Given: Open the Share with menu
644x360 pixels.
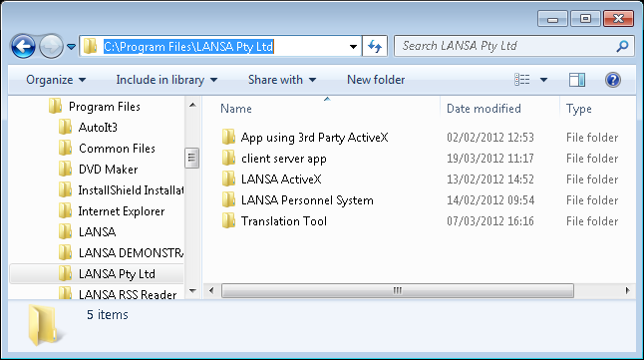Looking at the screenshot, I should (282, 80).
